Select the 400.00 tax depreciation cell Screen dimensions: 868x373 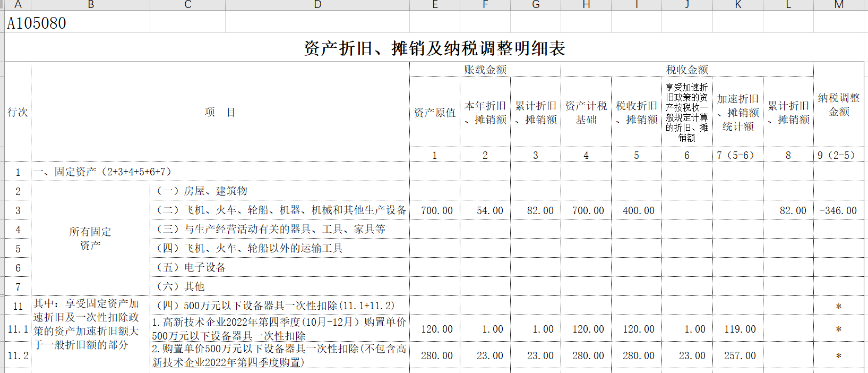click(637, 211)
